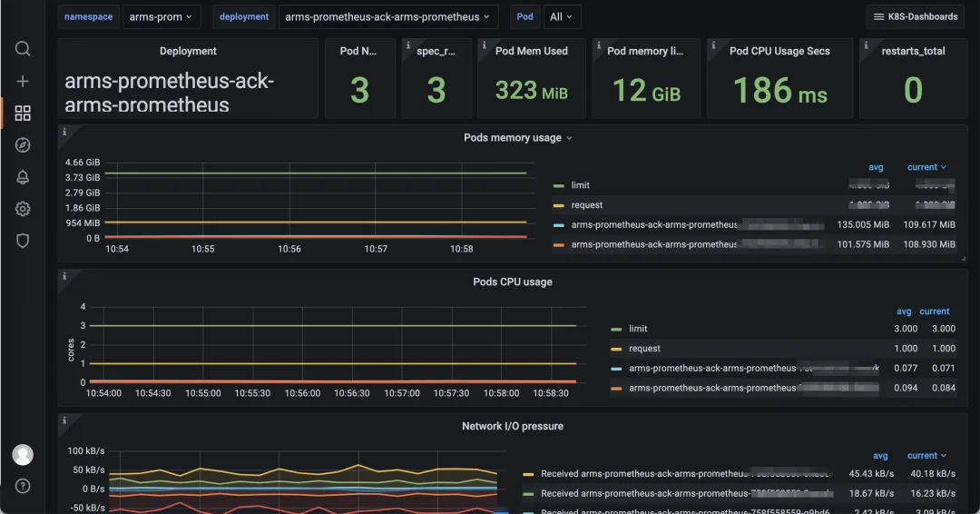980x514 pixels.
Task: Click the 323 MiB Pod Mem Used value
Action: coord(531,92)
